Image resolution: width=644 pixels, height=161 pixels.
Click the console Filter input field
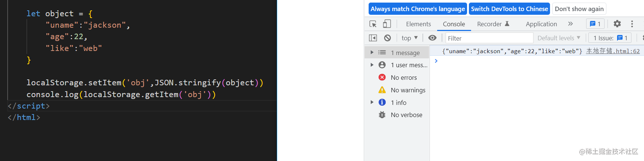click(489, 38)
